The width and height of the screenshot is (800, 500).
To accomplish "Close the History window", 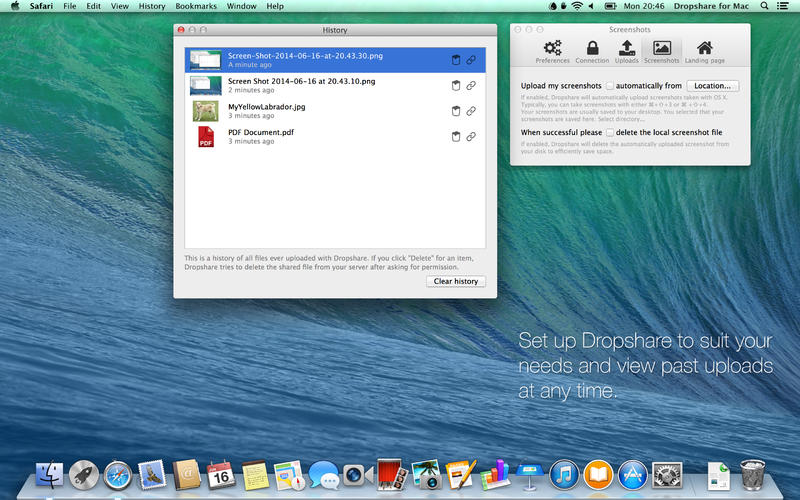I will tap(181, 30).
